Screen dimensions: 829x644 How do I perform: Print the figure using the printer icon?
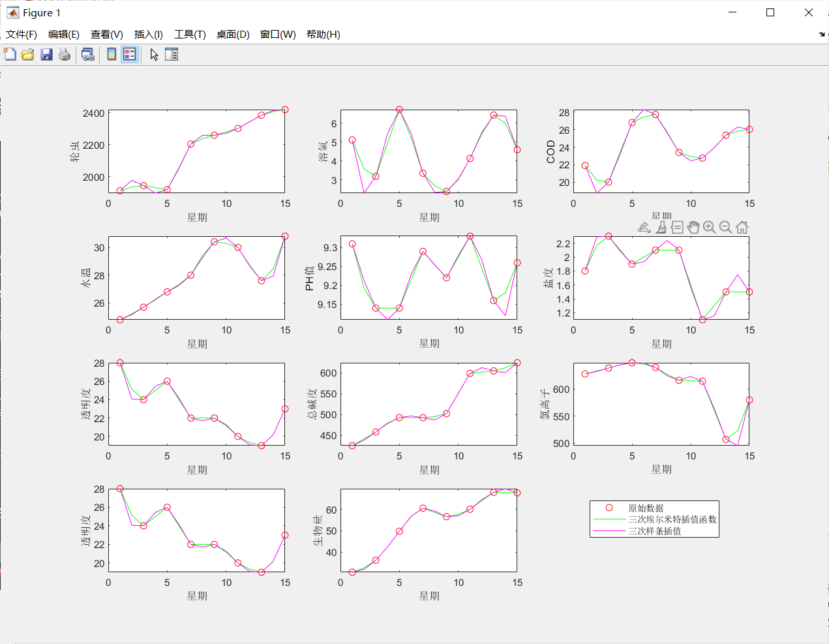pyautogui.click(x=64, y=55)
